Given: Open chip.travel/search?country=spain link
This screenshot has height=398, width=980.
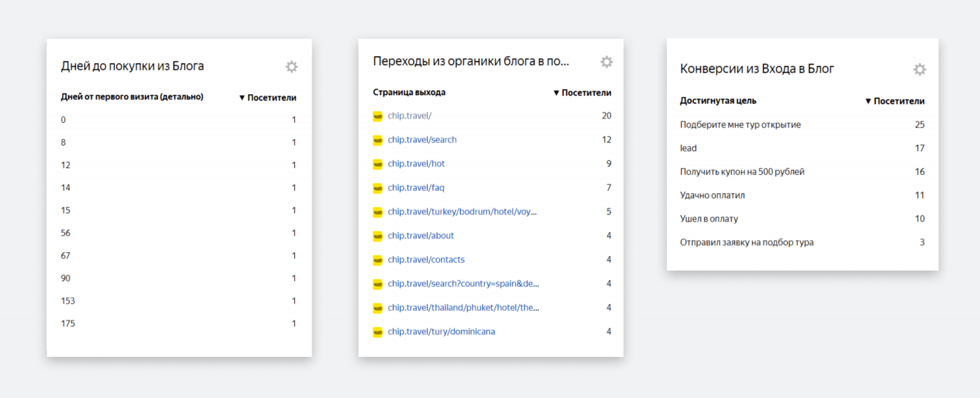Looking at the screenshot, I should (463, 283).
